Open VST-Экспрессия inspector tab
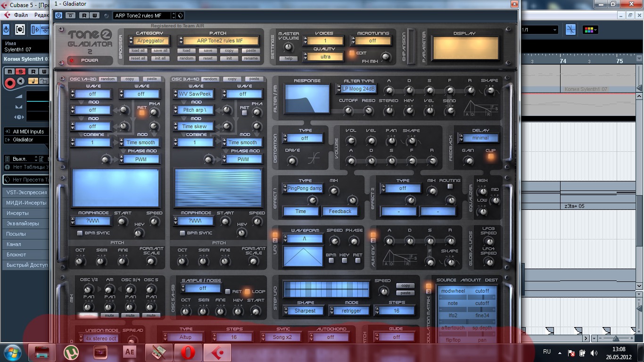 pyautogui.click(x=26, y=192)
